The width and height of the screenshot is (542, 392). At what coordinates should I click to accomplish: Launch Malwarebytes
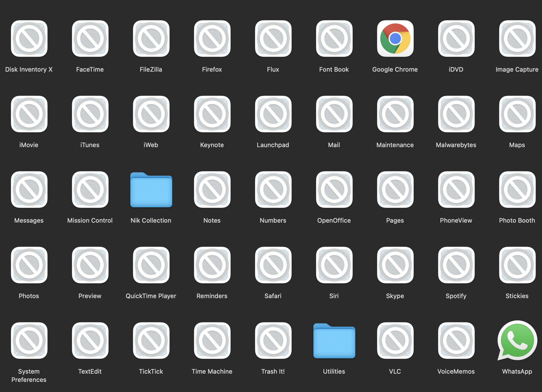456,114
